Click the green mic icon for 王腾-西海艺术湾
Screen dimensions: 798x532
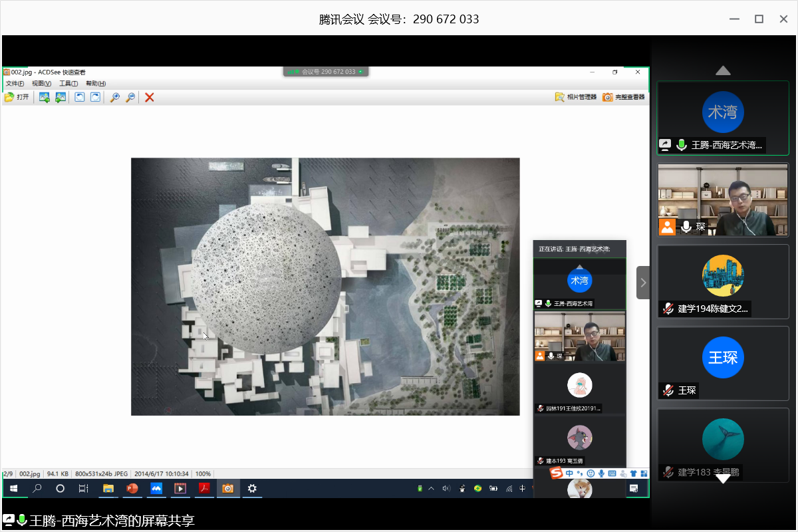682,145
